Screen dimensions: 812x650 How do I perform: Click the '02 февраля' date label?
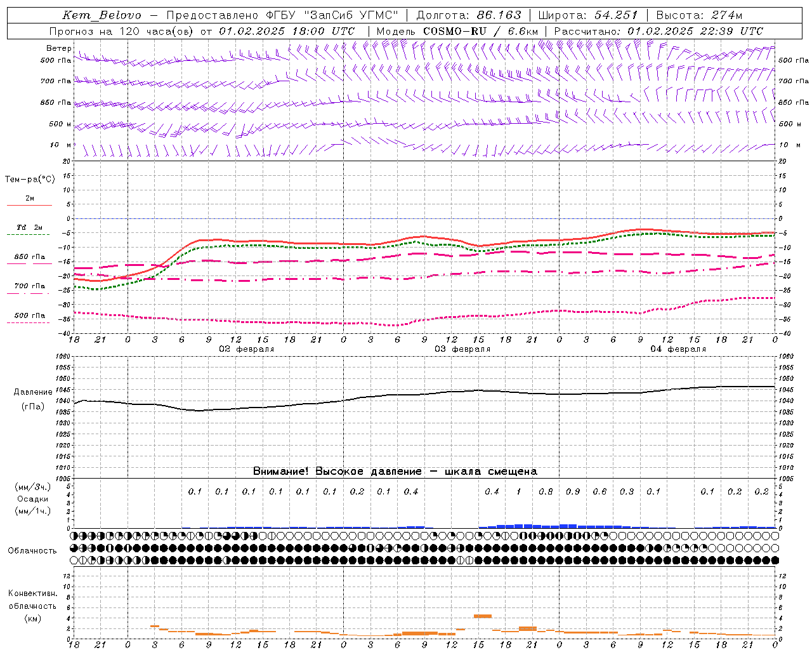(247, 349)
